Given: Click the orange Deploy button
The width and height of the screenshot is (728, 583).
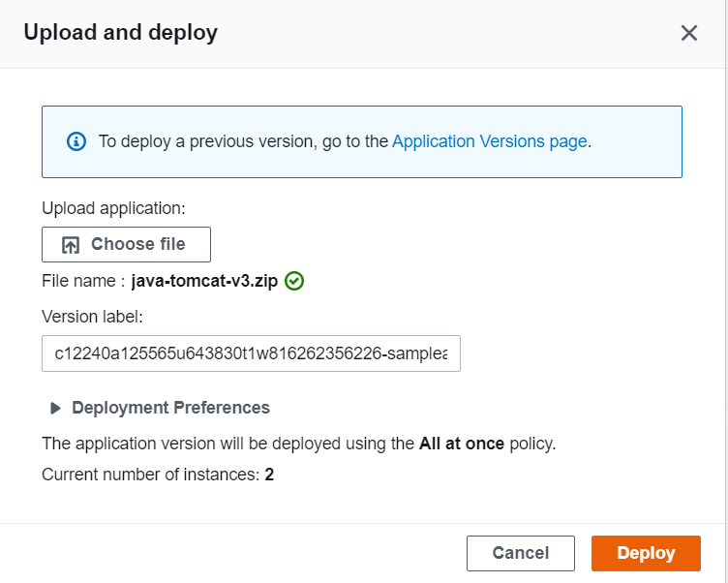Looking at the screenshot, I should point(646,553).
